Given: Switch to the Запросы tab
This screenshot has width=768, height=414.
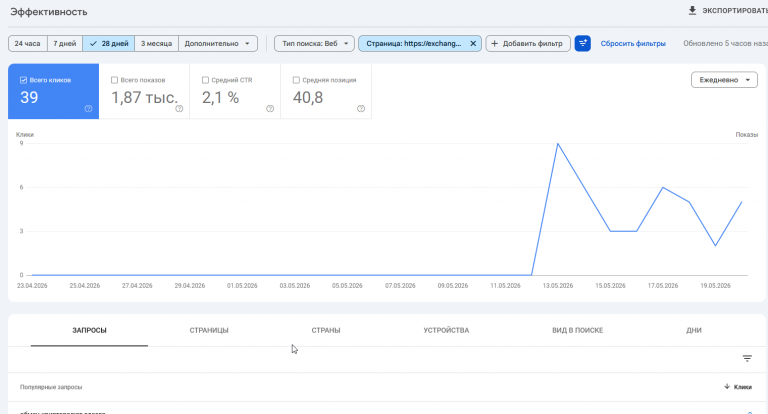Looking at the screenshot, I should click(x=89, y=330).
